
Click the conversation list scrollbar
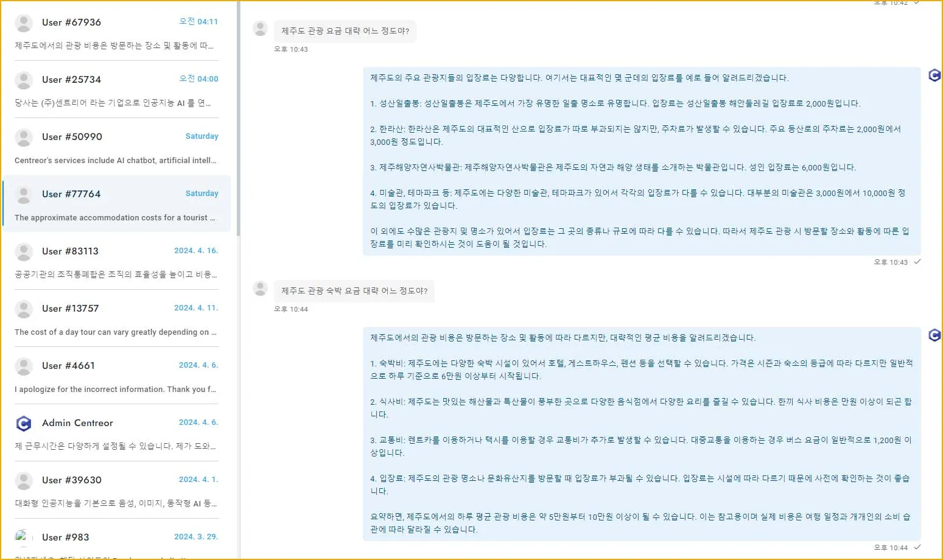[x=238, y=122]
